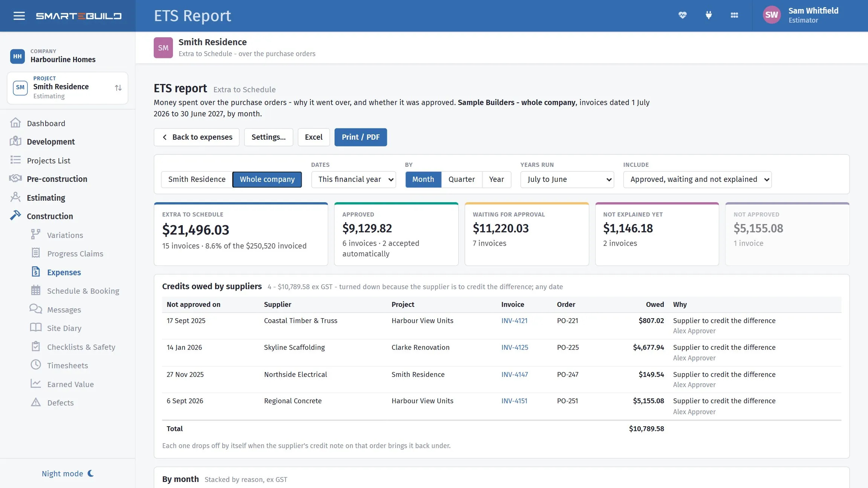Open Site Diary in the sidebar
This screenshot has height=488, width=868.
pyautogui.click(x=64, y=328)
